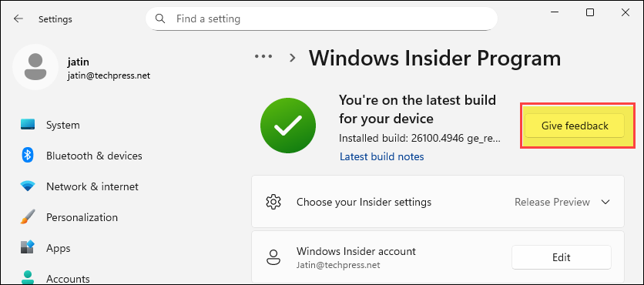Image resolution: width=644 pixels, height=285 pixels.
Task: Maximize the Settings window
Action: pyautogui.click(x=590, y=12)
